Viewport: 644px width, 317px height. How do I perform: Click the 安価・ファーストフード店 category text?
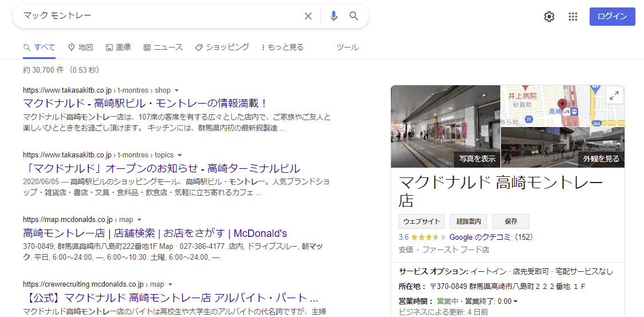(x=444, y=249)
